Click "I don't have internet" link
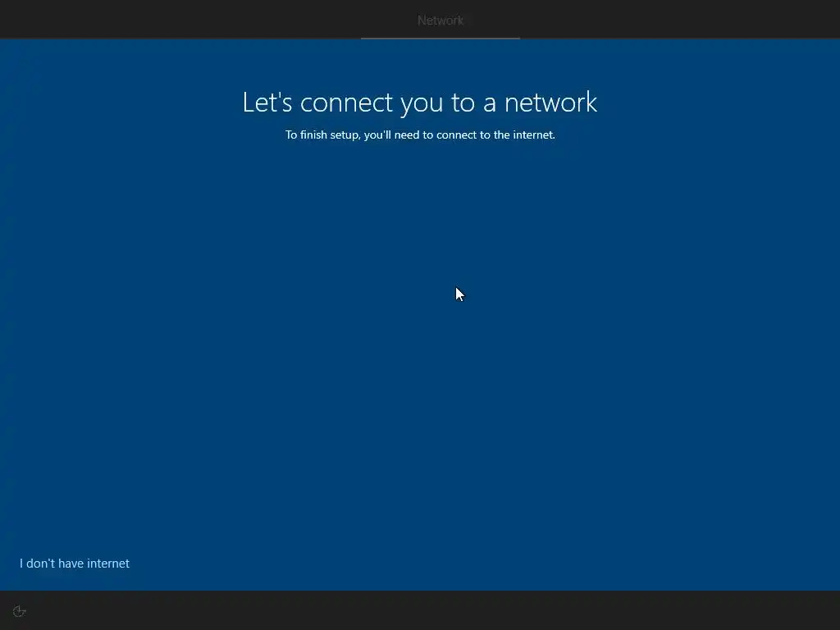Image resolution: width=840 pixels, height=630 pixels. point(75,563)
